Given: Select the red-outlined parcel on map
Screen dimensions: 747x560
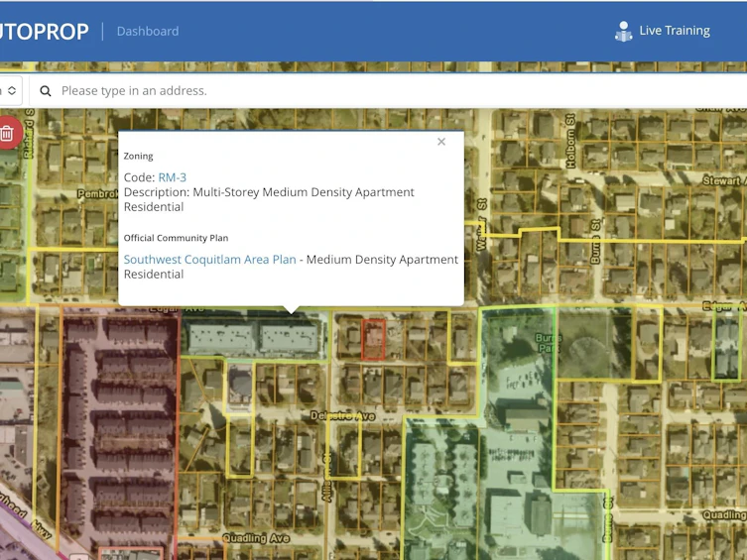Looking at the screenshot, I should point(373,339).
